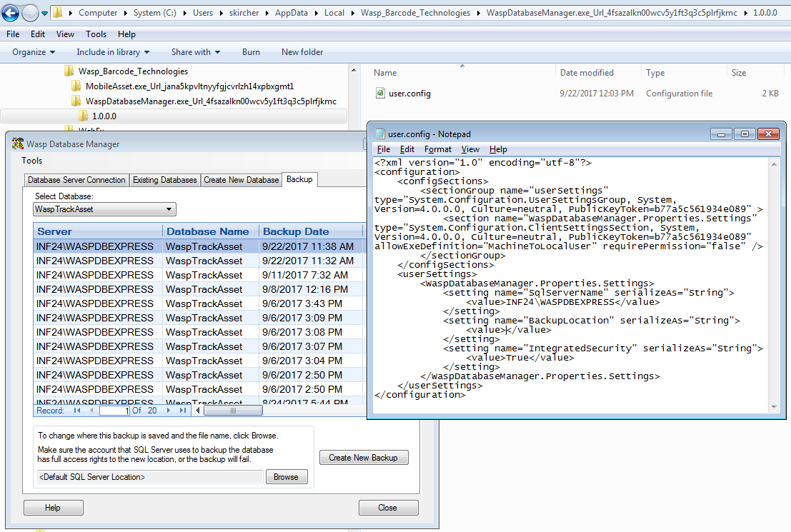This screenshot has height=532, width=791.
Task: Click the record number input field
Action: coord(115,411)
